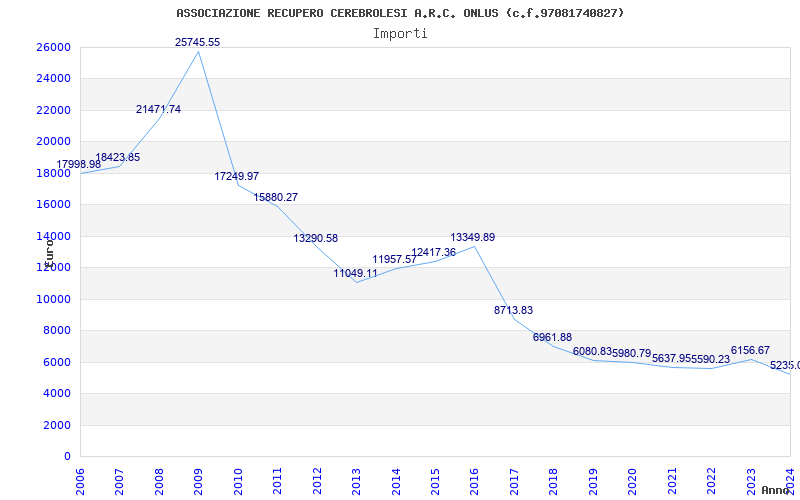Viewport: 800px width, 500px height.
Task: Click x-axis year 2019
Action: coord(593,481)
